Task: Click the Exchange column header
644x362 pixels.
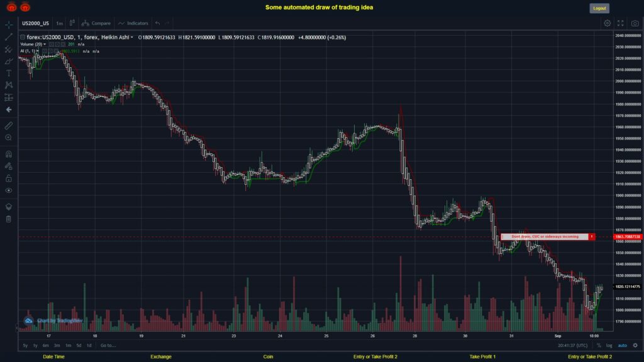Action: pyautogui.click(x=160, y=357)
